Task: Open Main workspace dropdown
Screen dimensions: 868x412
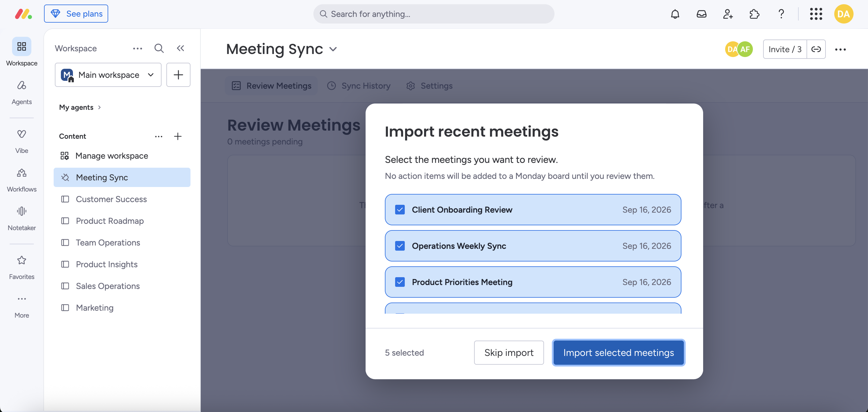Action: [108, 75]
